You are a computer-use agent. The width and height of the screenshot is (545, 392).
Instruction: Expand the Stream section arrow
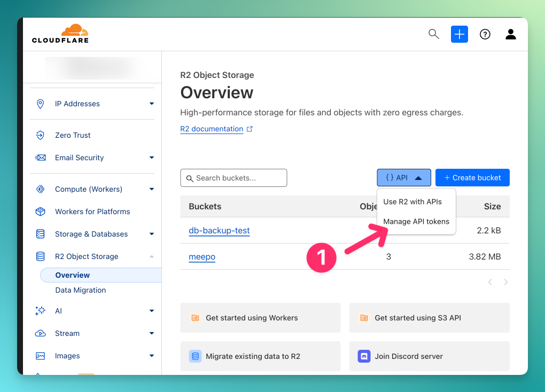click(152, 333)
